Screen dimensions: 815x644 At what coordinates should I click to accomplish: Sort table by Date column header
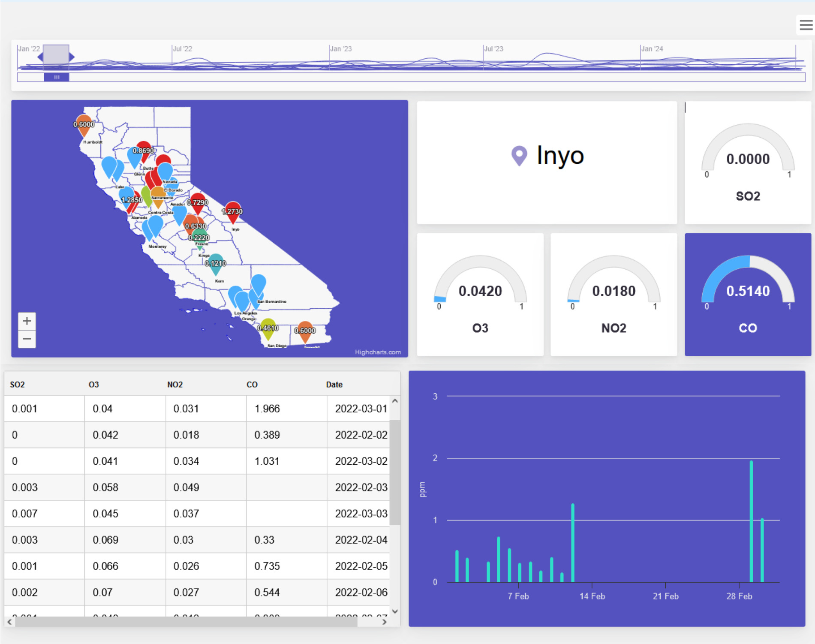click(334, 385)
